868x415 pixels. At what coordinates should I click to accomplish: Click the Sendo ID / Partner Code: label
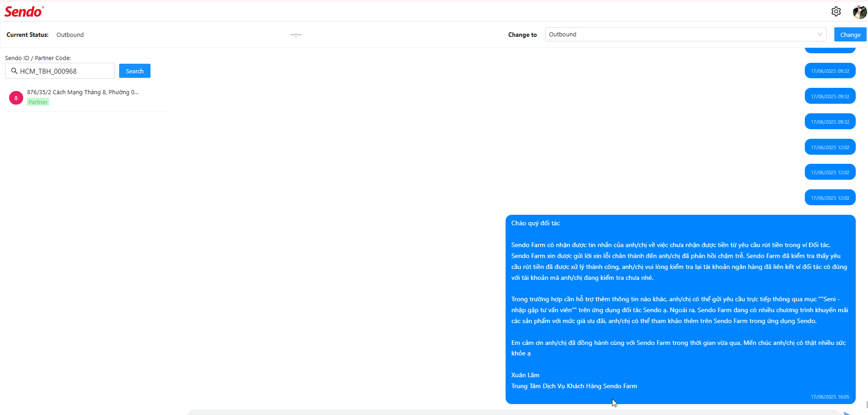click(38, 58)
